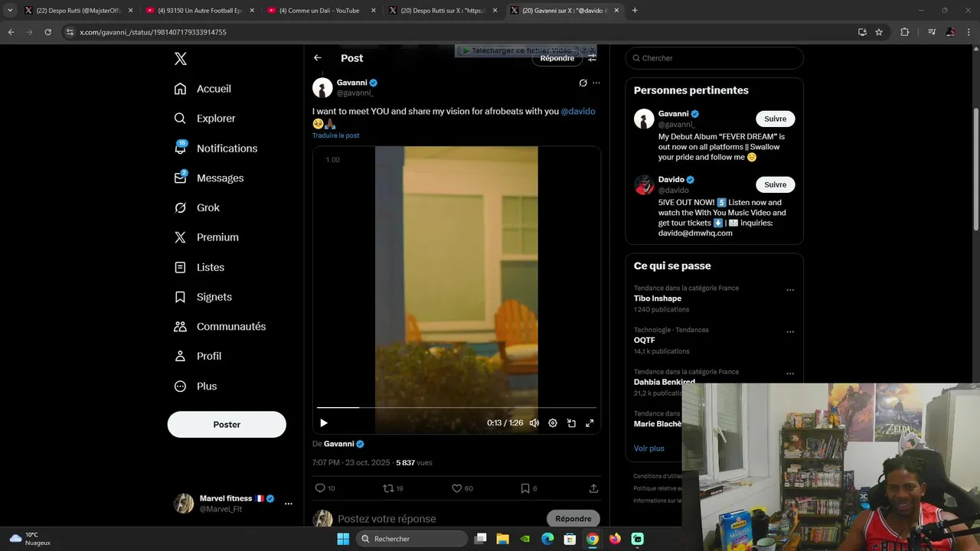Click the @davido mention link
Image resolution: width=980 pixels, height=551 pixels.
pyautogui.click(x=578, y=112)
